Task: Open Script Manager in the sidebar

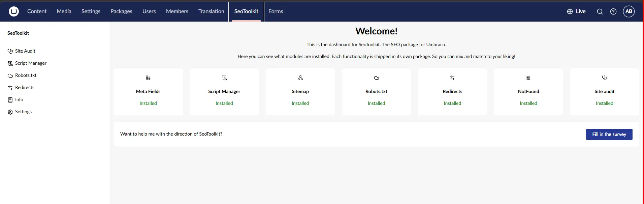Action: coord(31,63)
